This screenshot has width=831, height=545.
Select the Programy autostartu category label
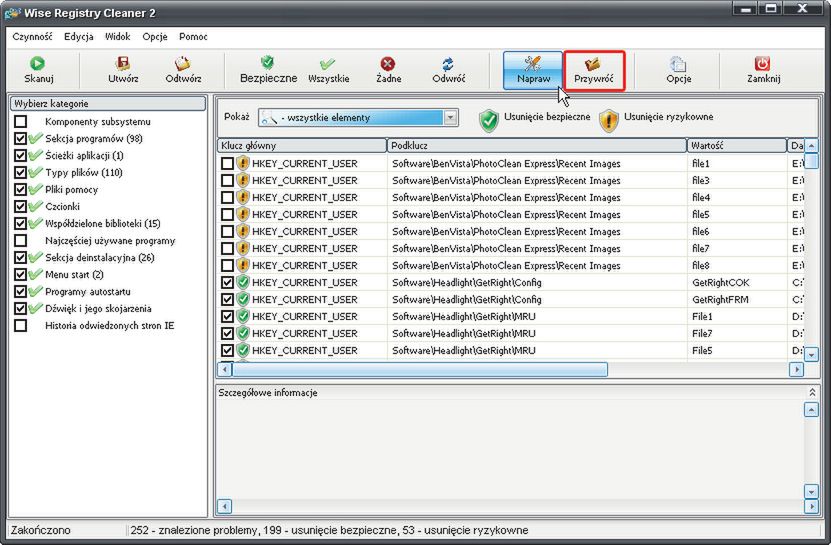click(x=87, y=291)
